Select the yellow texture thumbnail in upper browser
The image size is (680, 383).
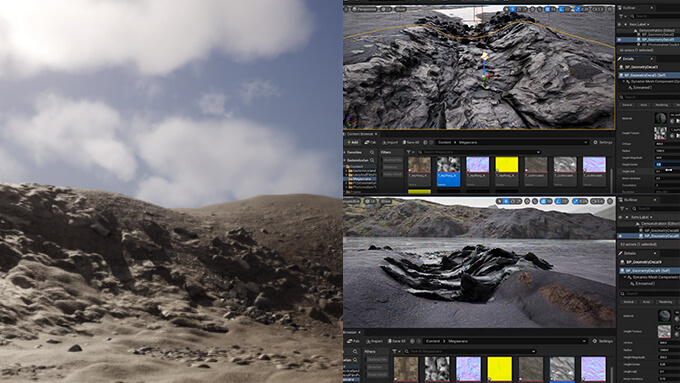(x=507, y=165)
